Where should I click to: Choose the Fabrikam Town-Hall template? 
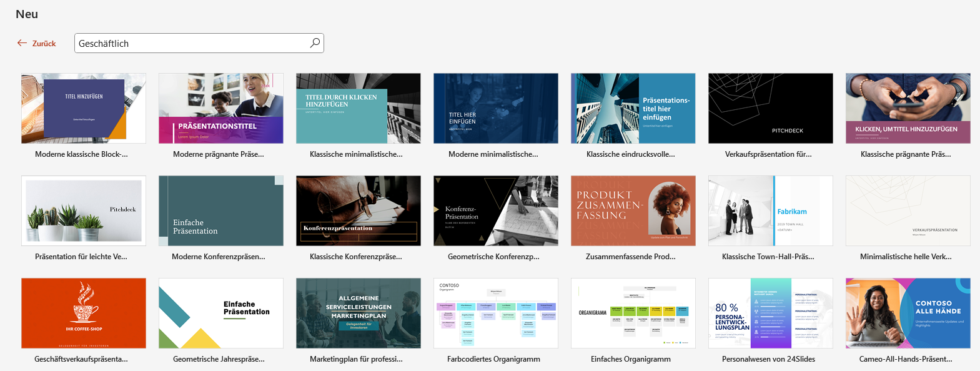tap(771, 211)
